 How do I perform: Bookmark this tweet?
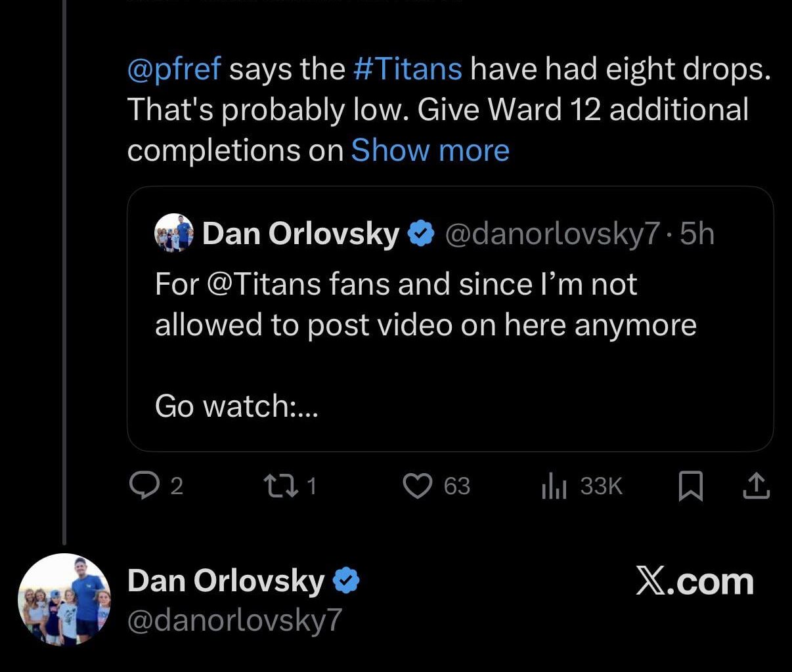690,486
